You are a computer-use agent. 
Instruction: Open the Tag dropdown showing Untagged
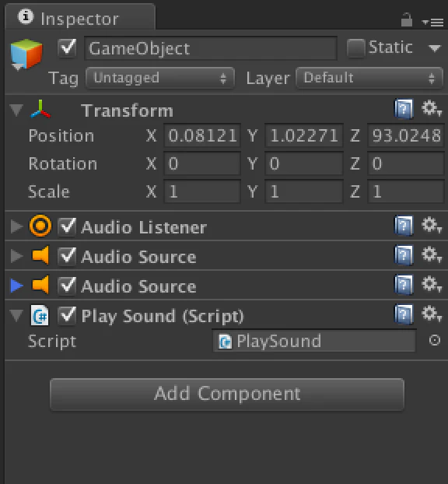point(160,78)
